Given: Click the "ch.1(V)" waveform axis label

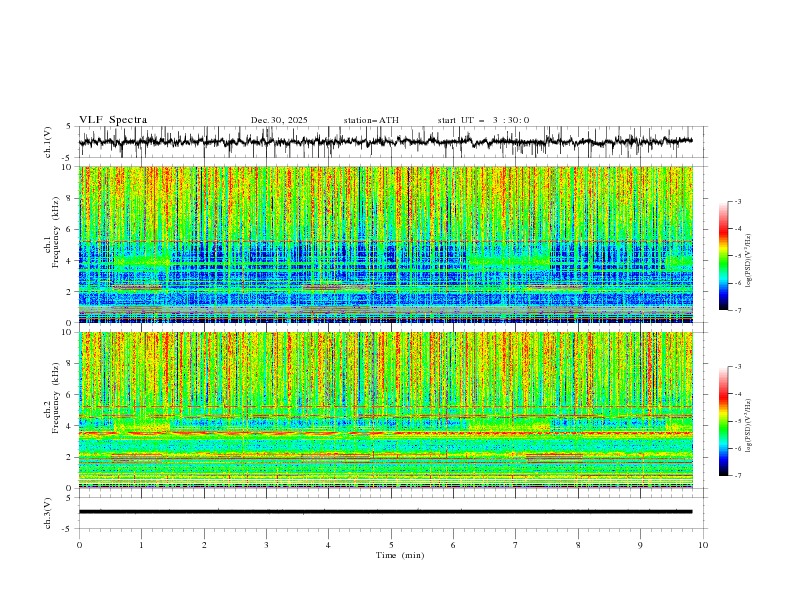Looking at the screenshot, I should (48, 142).
